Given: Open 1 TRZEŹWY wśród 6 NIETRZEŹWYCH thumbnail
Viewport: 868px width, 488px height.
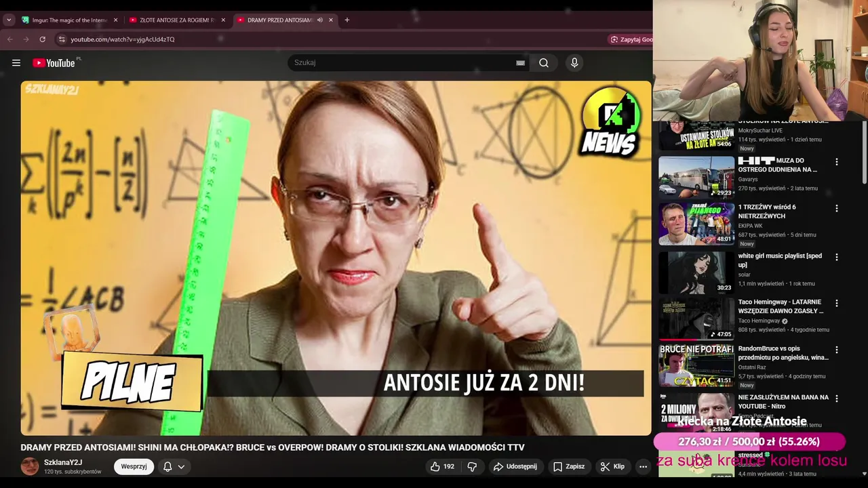Looking at the screenshot, I should point(696,224).
